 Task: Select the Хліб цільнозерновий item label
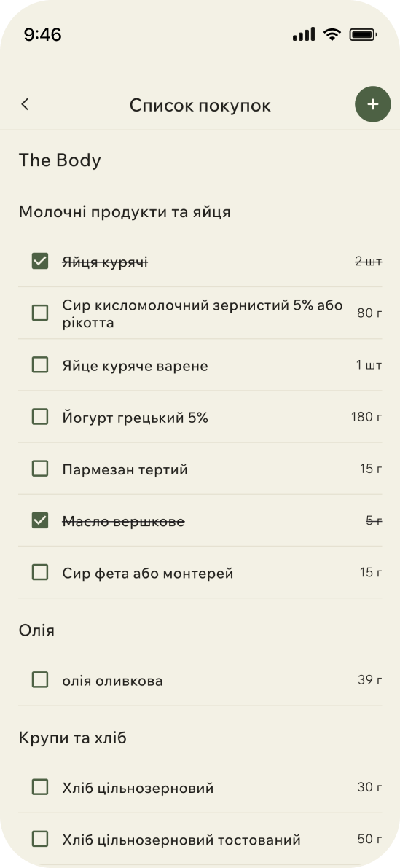point(138,788)
